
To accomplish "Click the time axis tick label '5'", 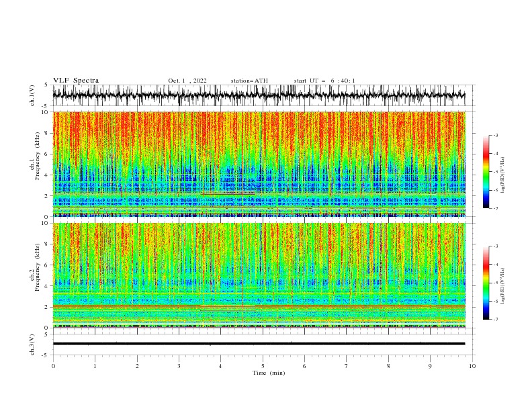I will click(263, 366).
